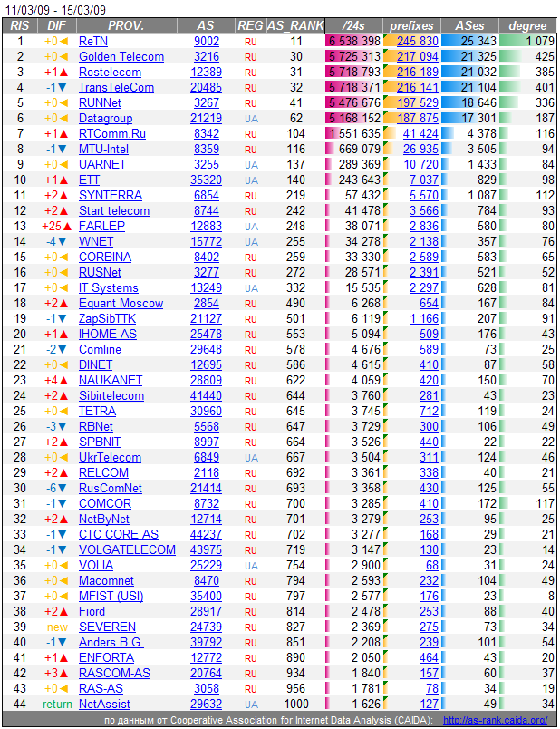Open the Start telecom link

(114, 210)
